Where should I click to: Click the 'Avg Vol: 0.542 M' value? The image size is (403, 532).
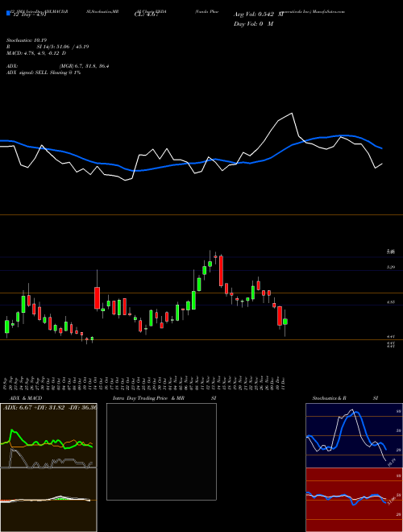(259, 15)
